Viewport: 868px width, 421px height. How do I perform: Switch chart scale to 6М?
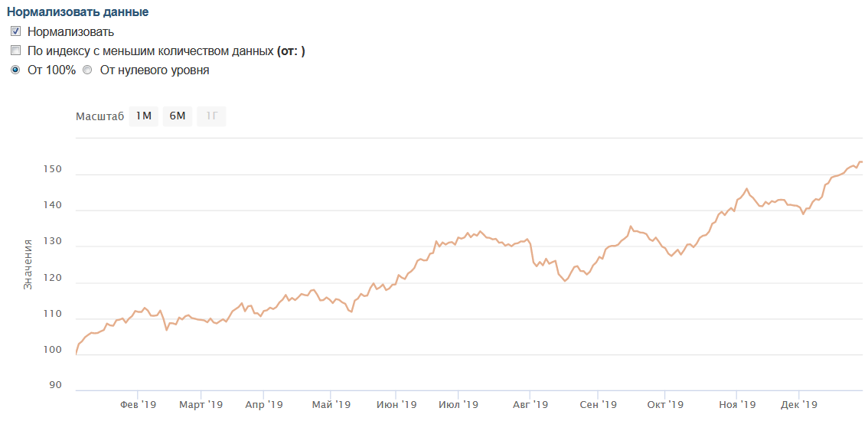coord(178,116)
